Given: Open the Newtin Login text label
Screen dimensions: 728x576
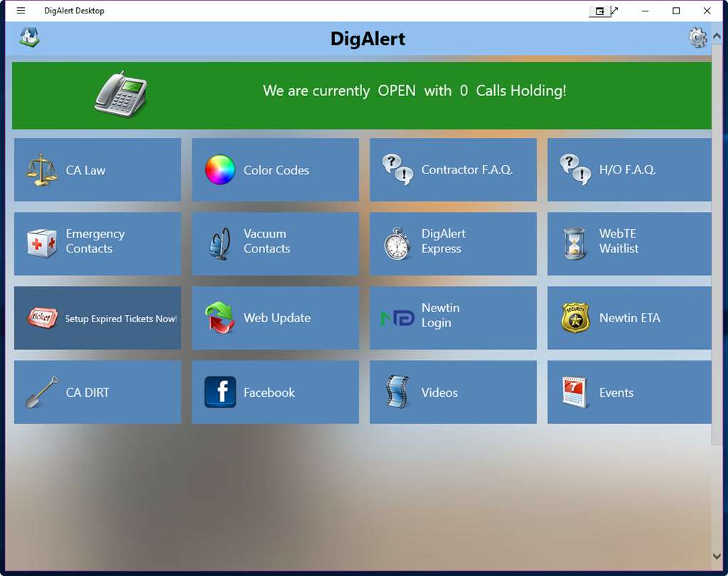Looking at the screenshot, I should coord(440,315).
